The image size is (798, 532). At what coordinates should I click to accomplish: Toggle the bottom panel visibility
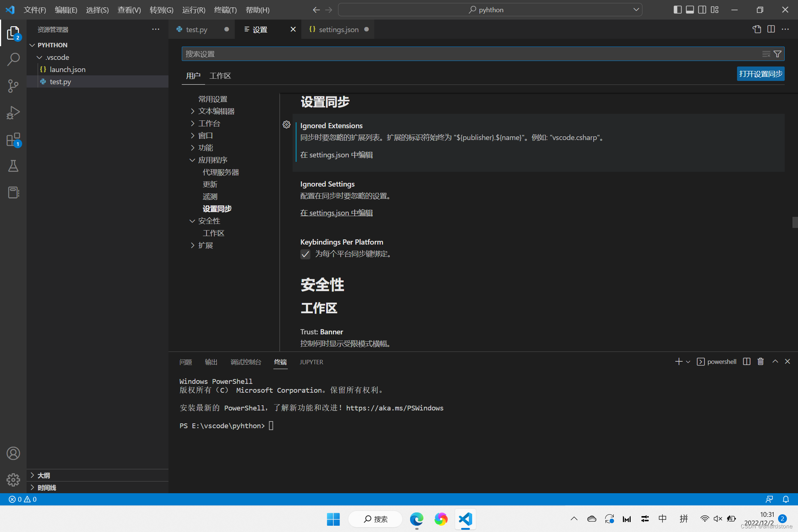[690, 10]
